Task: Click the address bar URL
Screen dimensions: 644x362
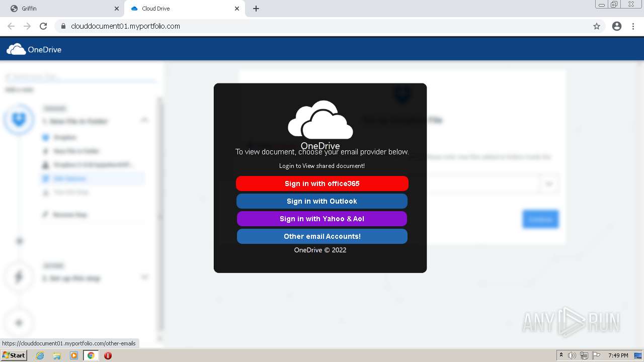Action: (x=125, y=26)
